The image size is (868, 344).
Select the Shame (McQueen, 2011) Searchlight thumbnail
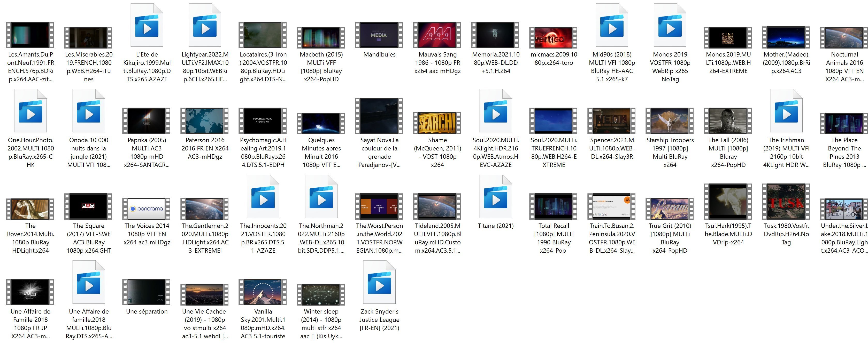tap(437, 123)
